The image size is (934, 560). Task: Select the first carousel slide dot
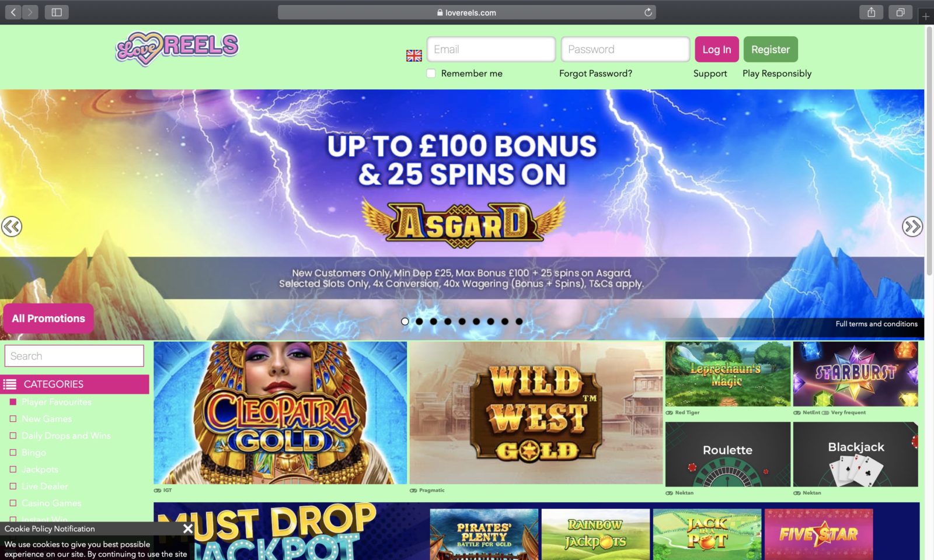coord(405,321)
